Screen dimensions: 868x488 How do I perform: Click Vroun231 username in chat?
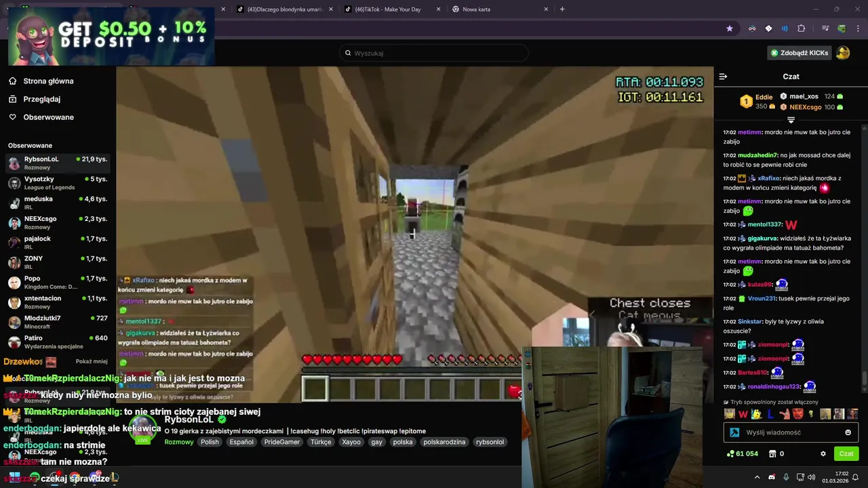click(x=762, y=298)
